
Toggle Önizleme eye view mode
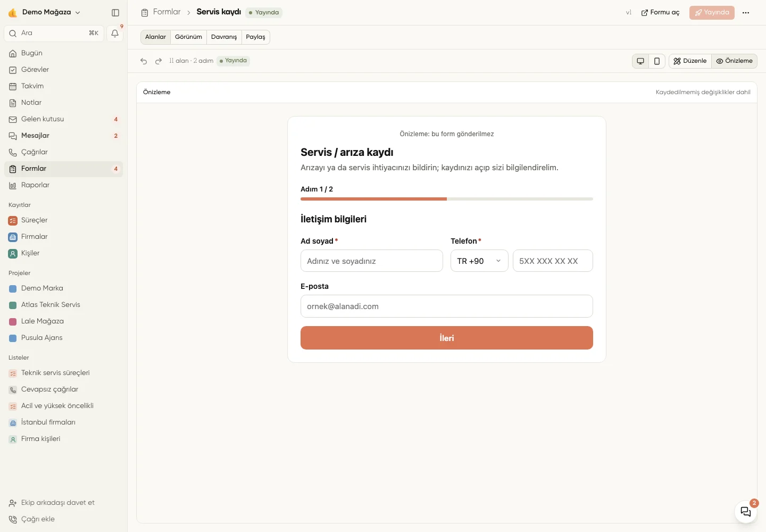coord(734,61)
